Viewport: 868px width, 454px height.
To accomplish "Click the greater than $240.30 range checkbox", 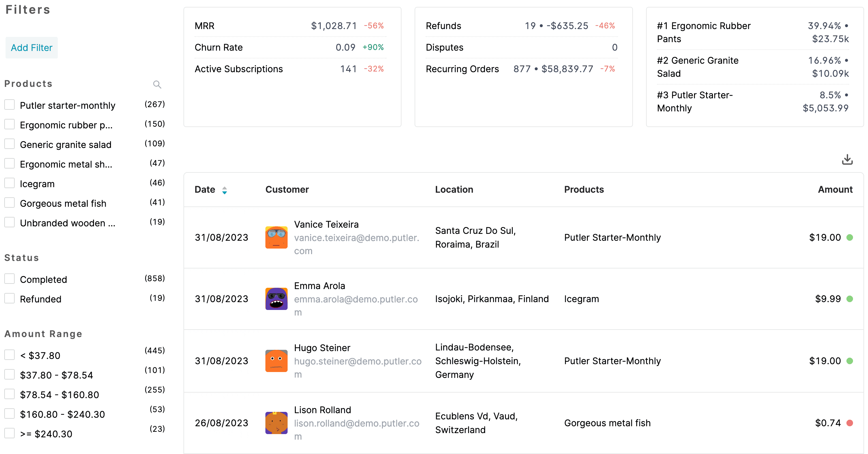I will click(x=8, y=433).
